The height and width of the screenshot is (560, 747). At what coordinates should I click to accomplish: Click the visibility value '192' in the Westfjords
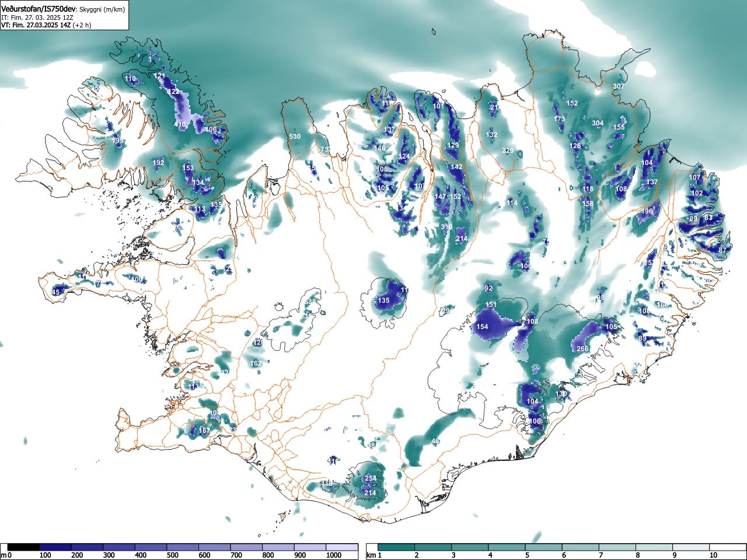[158, 163]
